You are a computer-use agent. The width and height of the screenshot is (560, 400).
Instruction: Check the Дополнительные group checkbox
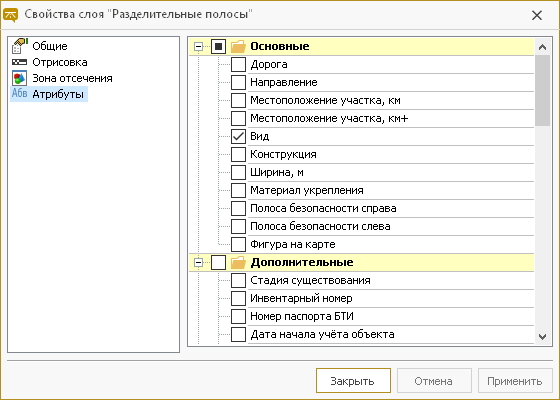[x=218, y=262]
